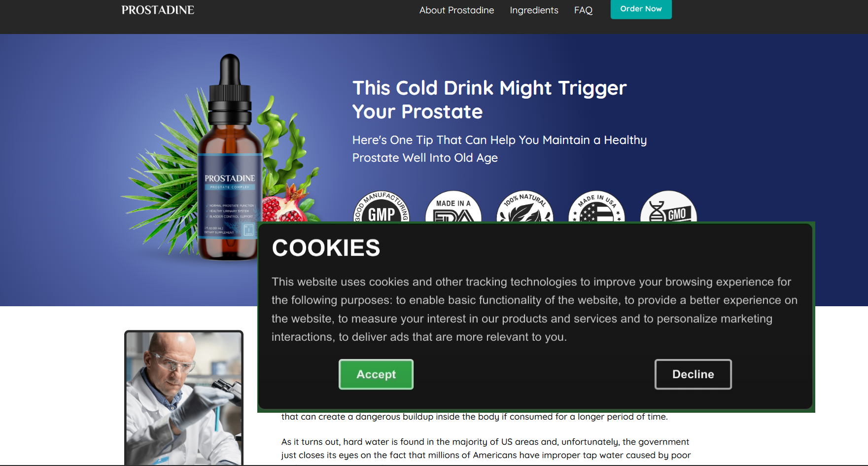Click the COOKIES dialog heading
Image resolution: width=868 pixels, height=466 pixels.
326,248
